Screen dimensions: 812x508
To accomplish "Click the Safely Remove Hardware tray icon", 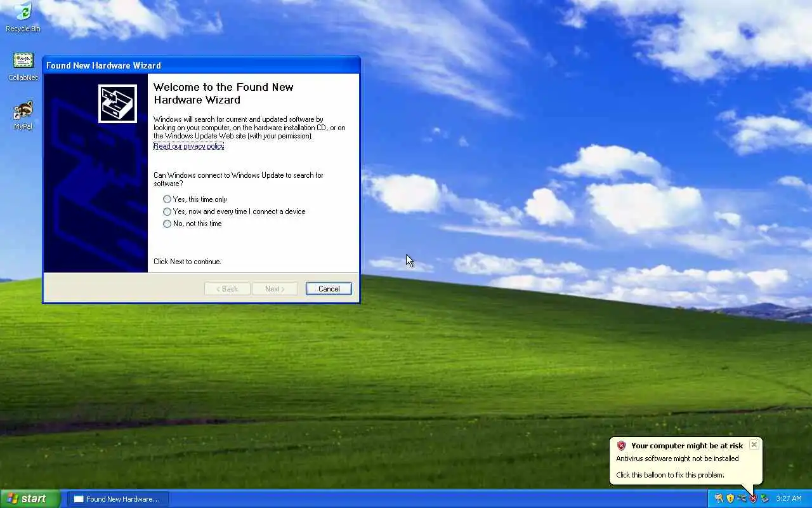I will coord(765,498).
